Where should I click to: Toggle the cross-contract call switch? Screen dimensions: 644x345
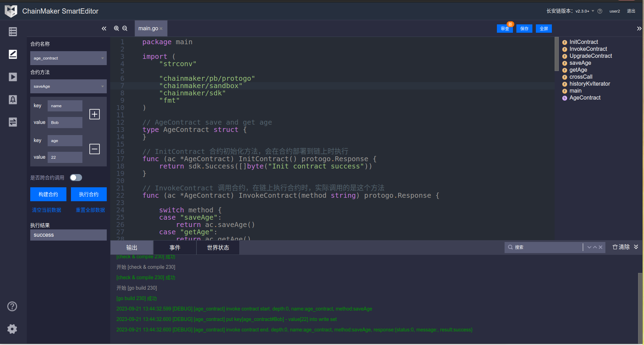(76, 178)
